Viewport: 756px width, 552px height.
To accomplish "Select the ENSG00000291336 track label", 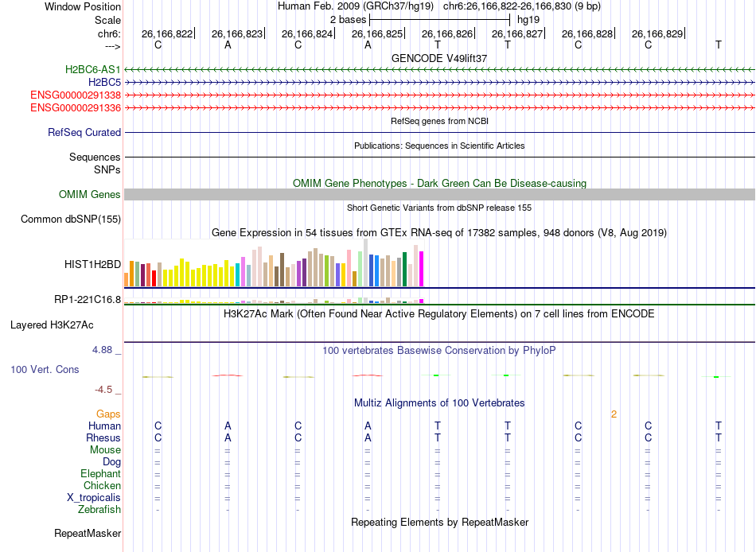I will [x=76, y=107].
